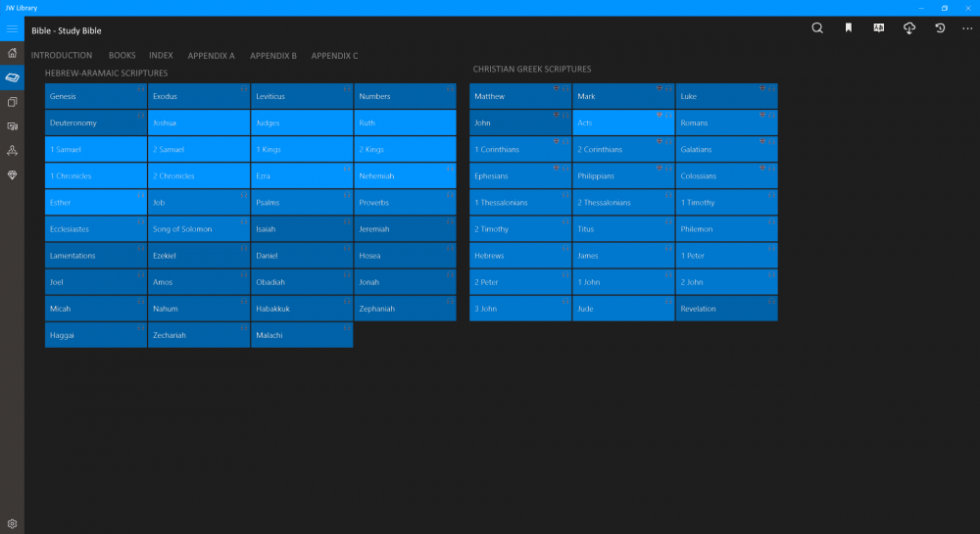Open the 1 Samuel book tile

tap(96, 149)
